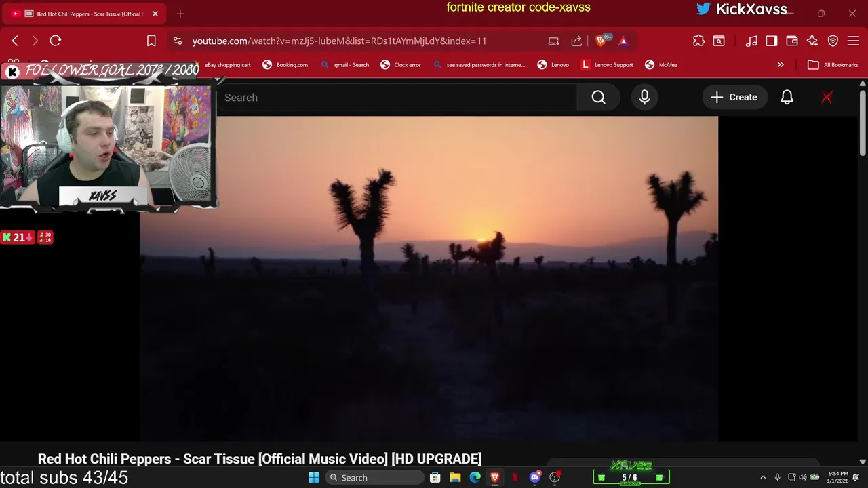
Task: Toggle the browser sidebar panel
Action: (x=772, y=41)
